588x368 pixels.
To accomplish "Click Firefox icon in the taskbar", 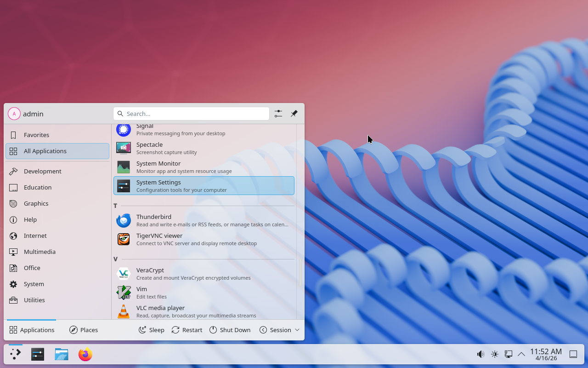I will point(85,354).
